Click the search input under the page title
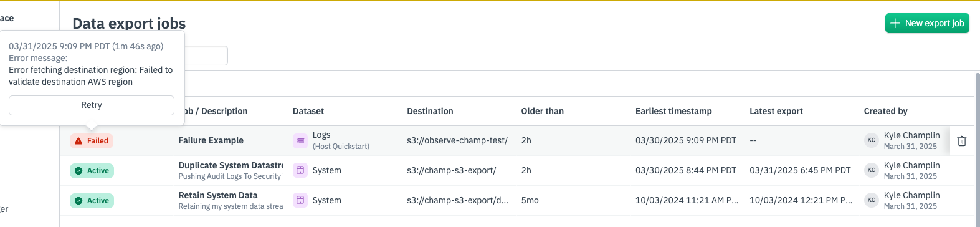980x227 pixels. pyautogui.click(x=206, y=56)
